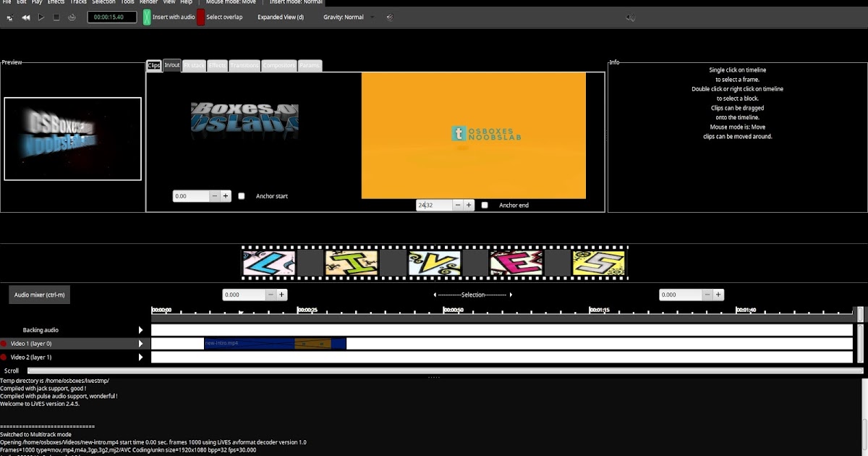Click the timecode field 00:00:15.40
The width and height of the screenshot is (868, 456).
tap(112, 17)
